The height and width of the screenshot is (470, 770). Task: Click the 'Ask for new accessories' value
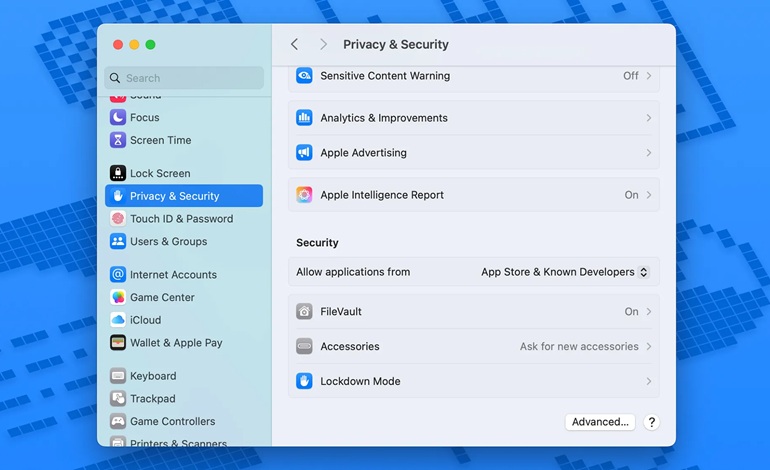[x=579, y=346]
